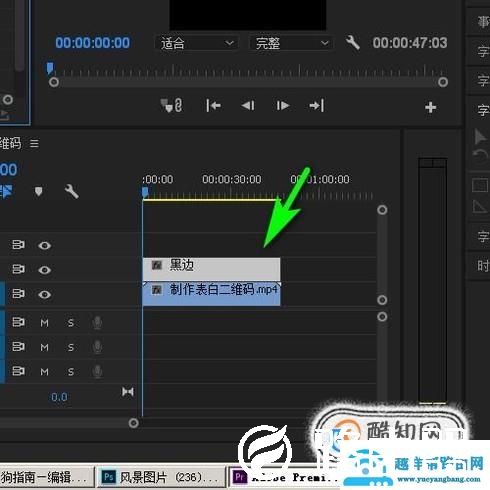Viewport: 490px width, 490px height.
Task: Click top handle of audio tracks vertical scrollbar
Action: (x=382, y=316)
